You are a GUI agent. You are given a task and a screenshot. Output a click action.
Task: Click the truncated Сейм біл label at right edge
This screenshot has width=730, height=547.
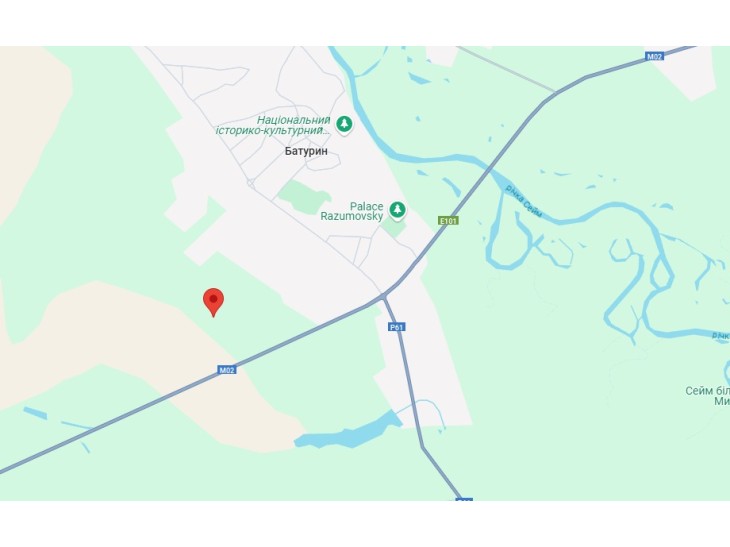coord(708,396)
